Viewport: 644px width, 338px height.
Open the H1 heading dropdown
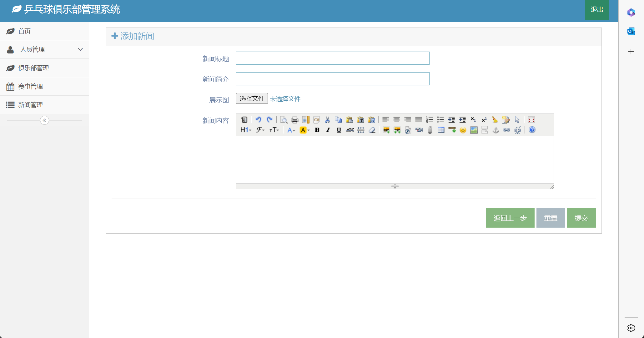[245, 130]
